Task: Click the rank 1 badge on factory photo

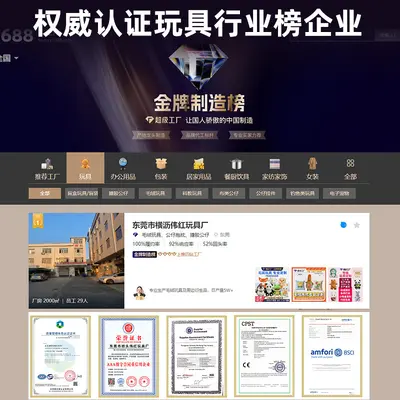Action: pyautogui.click(x=38, y=221)
